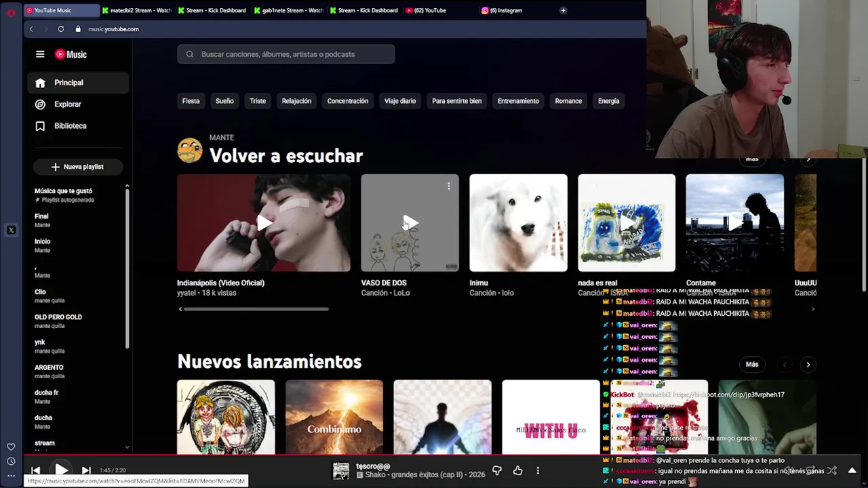Dislike the current song tesoro@@

pyautogui.click(x=496, y=470)
